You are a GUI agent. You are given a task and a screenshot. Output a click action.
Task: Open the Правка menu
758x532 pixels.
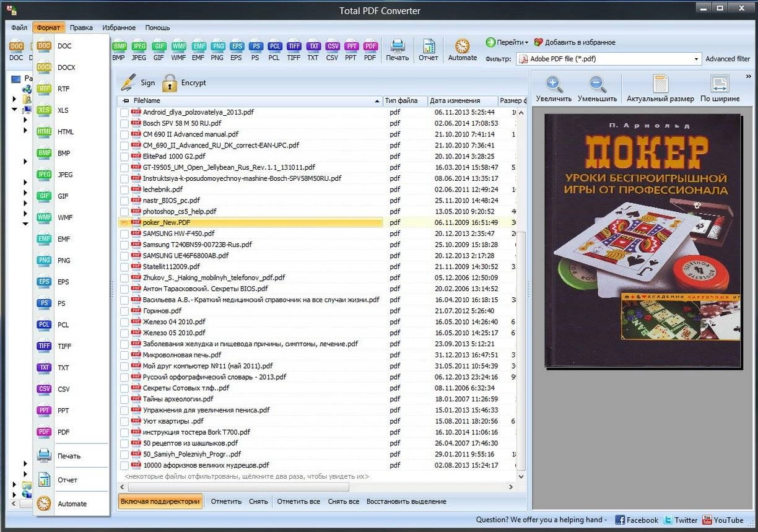[81, 28]
